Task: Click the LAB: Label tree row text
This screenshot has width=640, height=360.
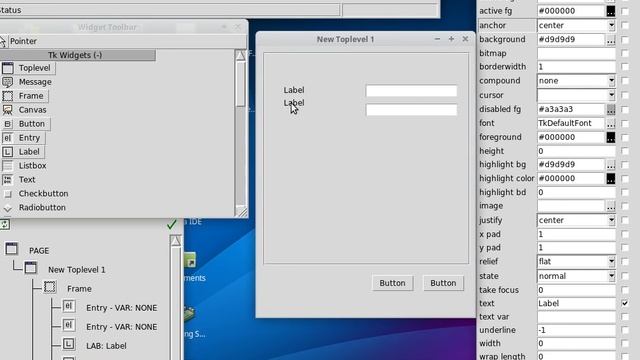Action: click(x=106, y=346)
